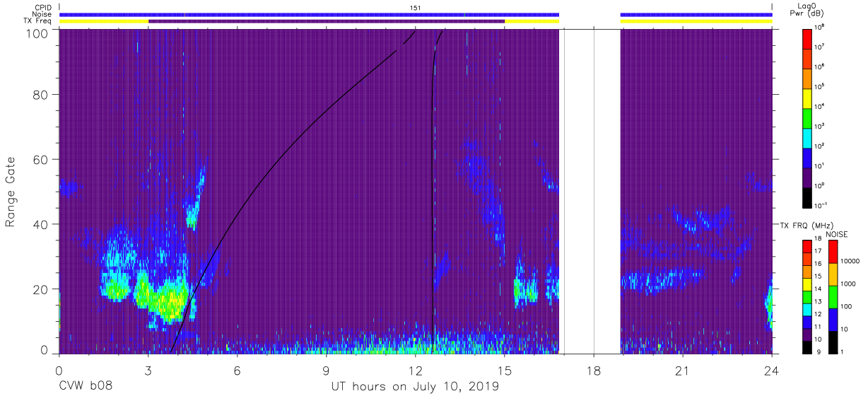
Task: Click the orange segment of the NOISE colorbar
Action: pos(832,274)
